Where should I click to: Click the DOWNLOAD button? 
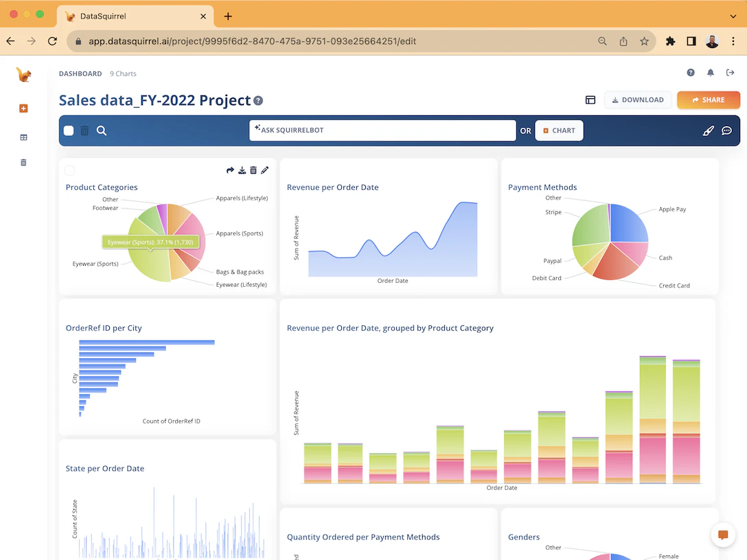click(x=638, y=100)
